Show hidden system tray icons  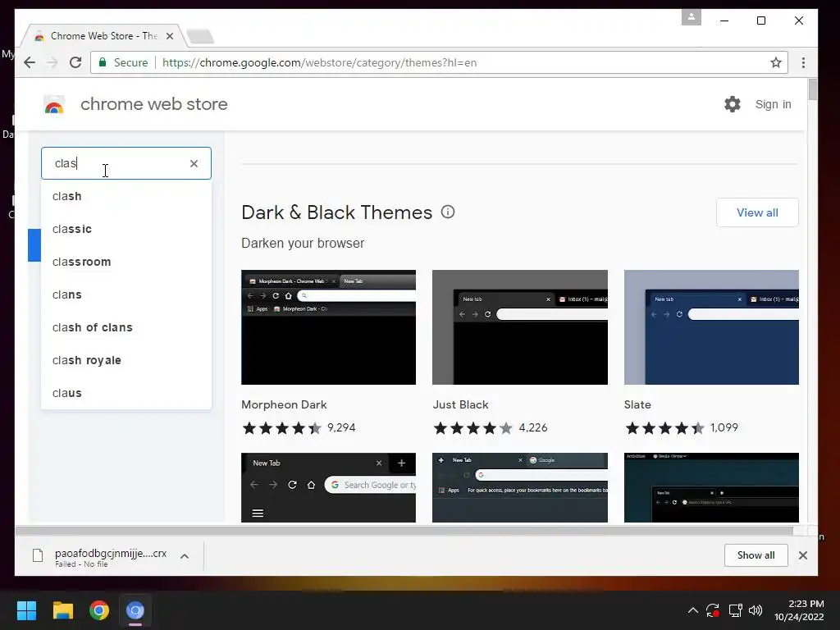(692, 610)
